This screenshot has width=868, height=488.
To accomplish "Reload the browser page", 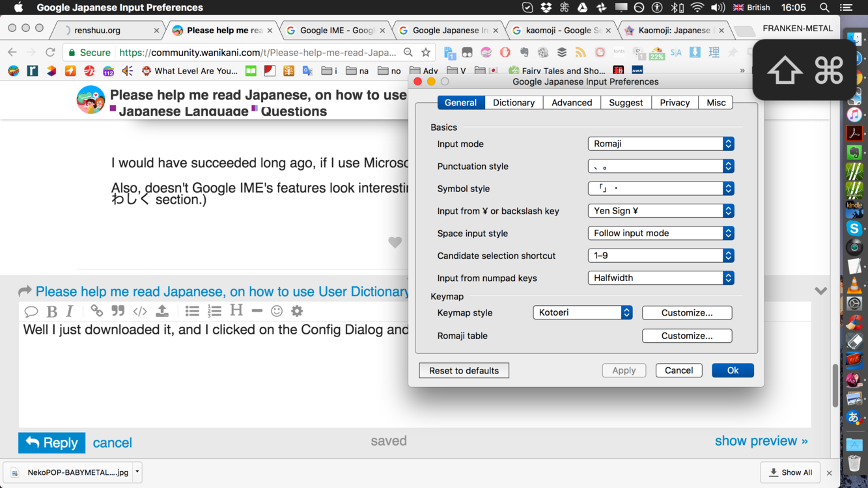I will (x=50, y=52).
